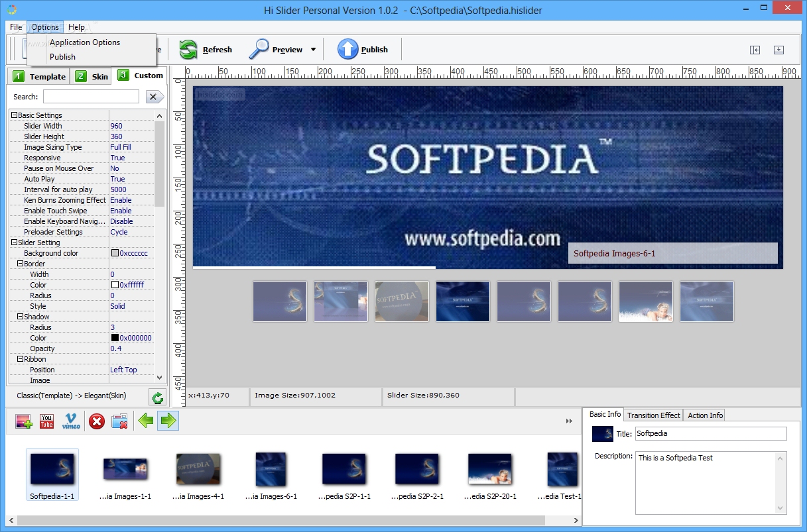Image resolution: width=807 pixels, height=532 pixels.
Task: Open Preview dropdown arrow
Action: coord(313,50)
